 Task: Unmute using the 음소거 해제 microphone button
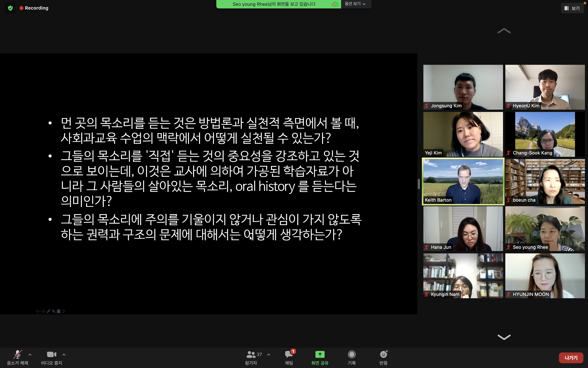pyautogui.click(x=17, y=357)
